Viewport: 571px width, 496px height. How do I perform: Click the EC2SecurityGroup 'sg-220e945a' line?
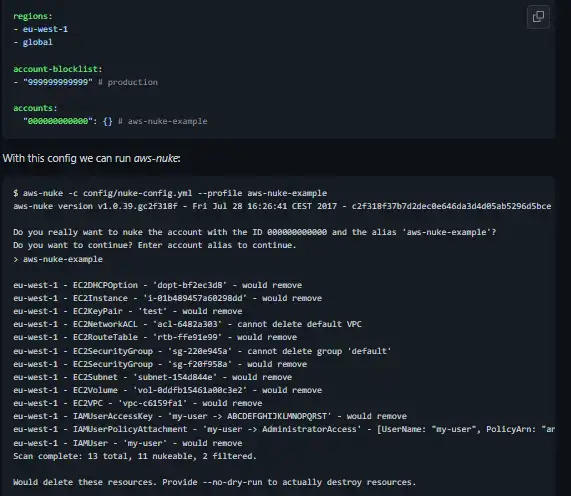pos(202,351)
